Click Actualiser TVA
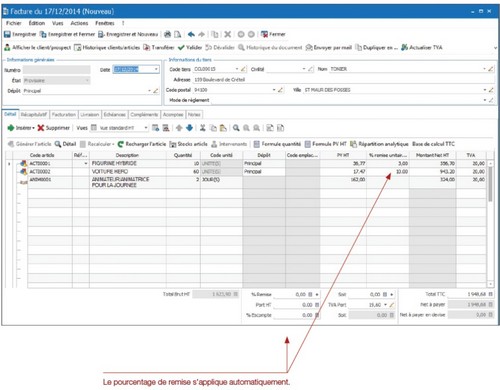500x390 pixels. click(x=422, y=48)
